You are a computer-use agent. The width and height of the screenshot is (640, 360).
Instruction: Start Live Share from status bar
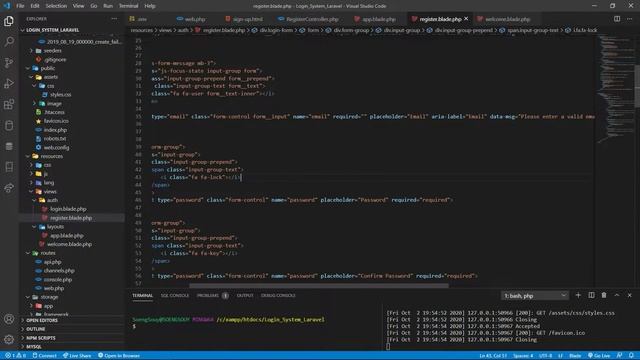click(x=77, y=356)
